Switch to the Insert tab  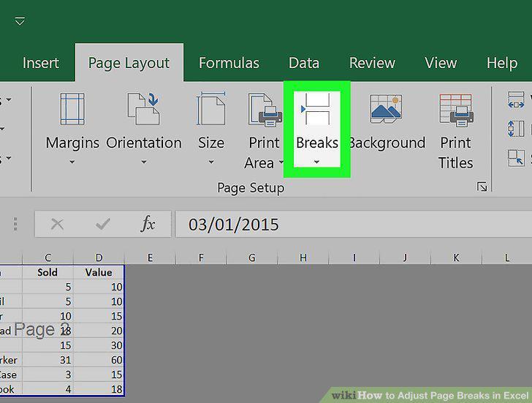(41, 63)
